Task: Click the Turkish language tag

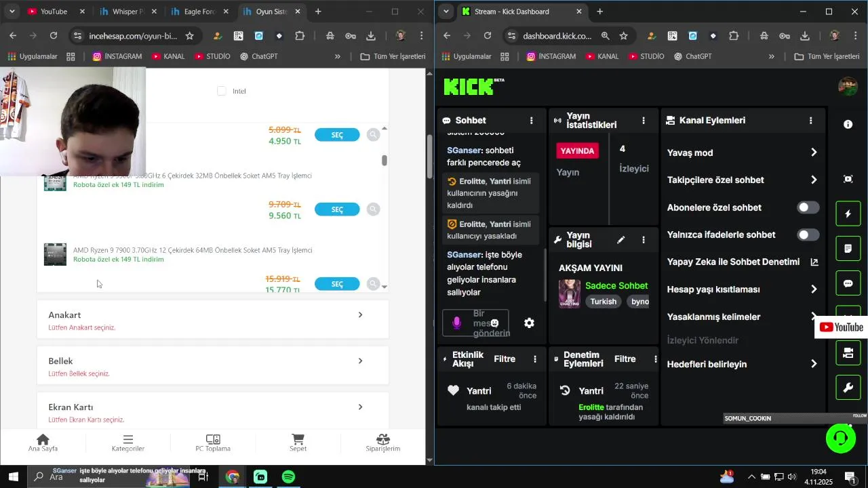Action: 603,302
